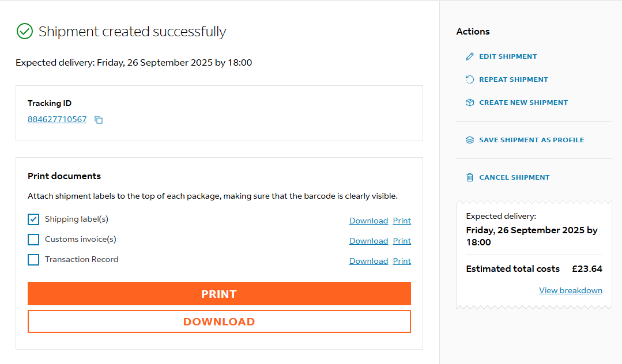Screen dimensions: 622x364
Task: Download the Shipping label(s) document
Action: click(x=368, y=221)
